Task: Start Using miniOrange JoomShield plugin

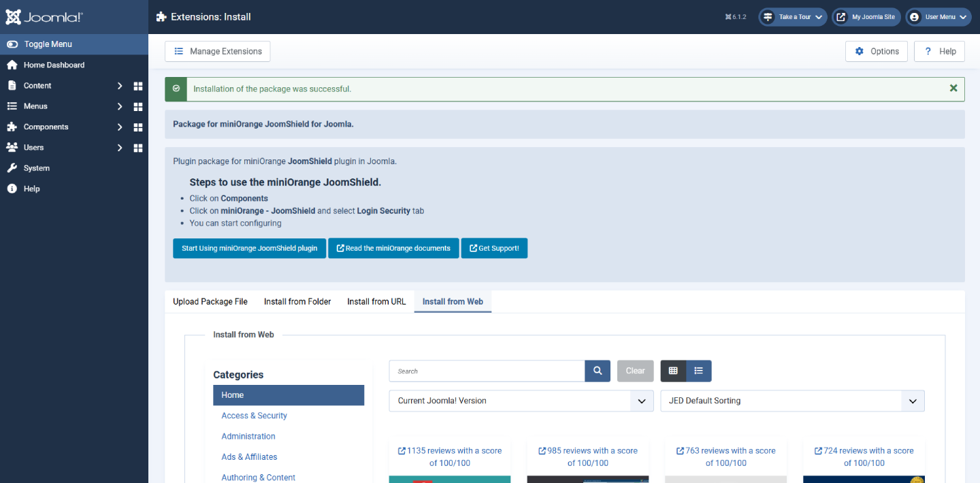Action: pos(249,248)
